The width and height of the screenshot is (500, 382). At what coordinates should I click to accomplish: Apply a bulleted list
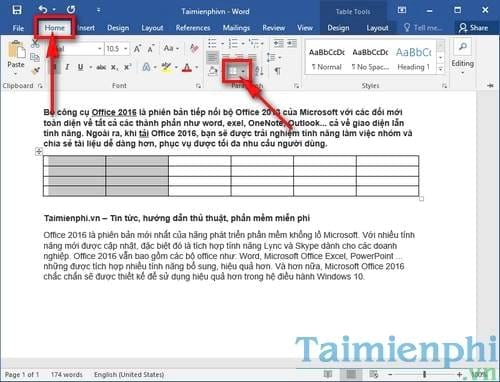click(x=212, y=43)
